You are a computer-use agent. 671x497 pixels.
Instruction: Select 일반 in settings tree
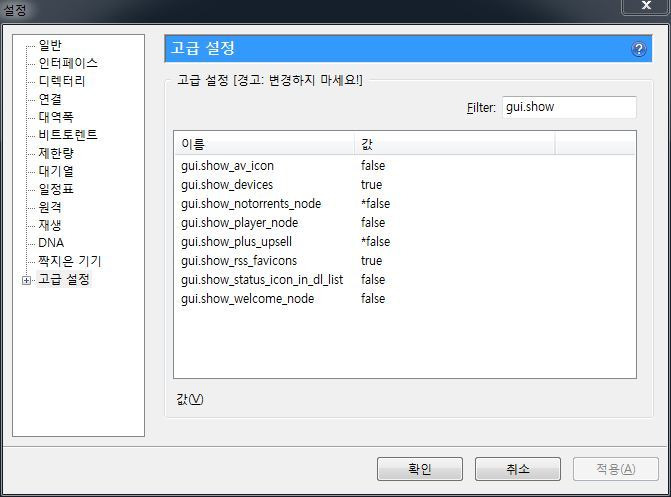(50, 45)
